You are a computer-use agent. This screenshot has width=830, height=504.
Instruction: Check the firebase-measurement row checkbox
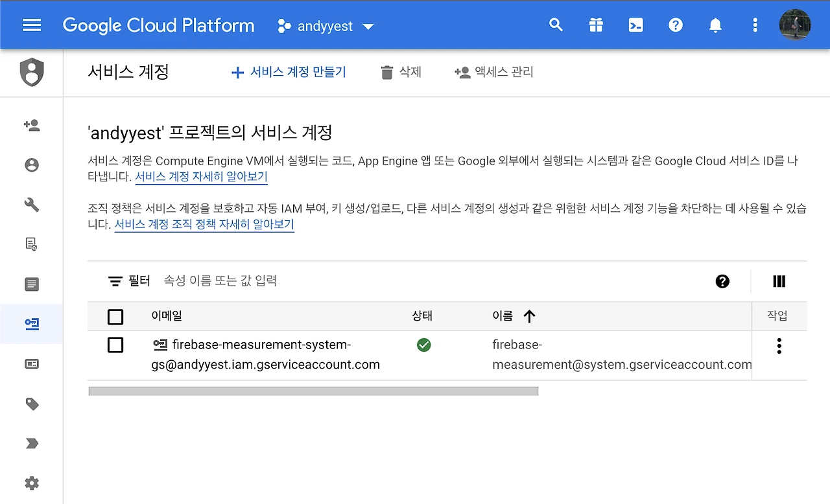tap(115, 345)
